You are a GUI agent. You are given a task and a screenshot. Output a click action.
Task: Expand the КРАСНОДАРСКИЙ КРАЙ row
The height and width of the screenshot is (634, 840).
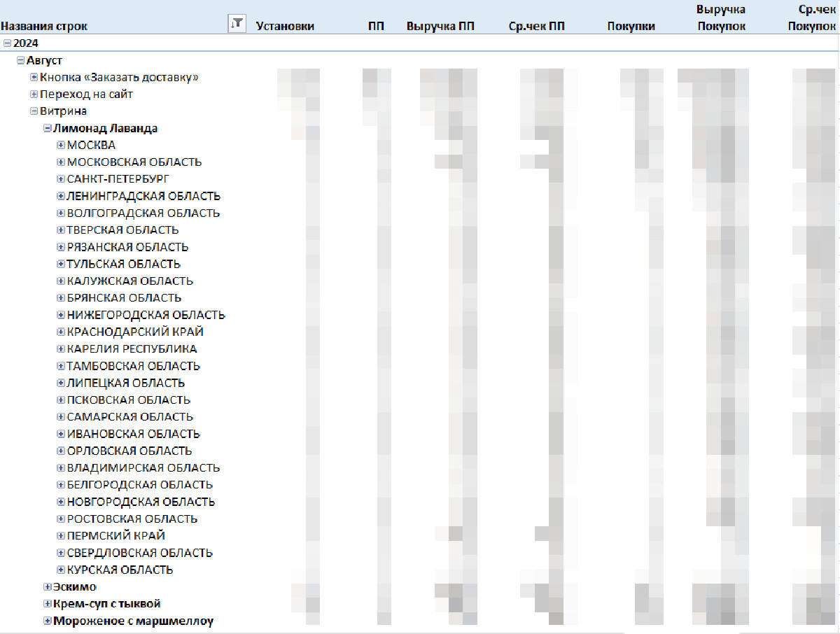pos(61,332)
